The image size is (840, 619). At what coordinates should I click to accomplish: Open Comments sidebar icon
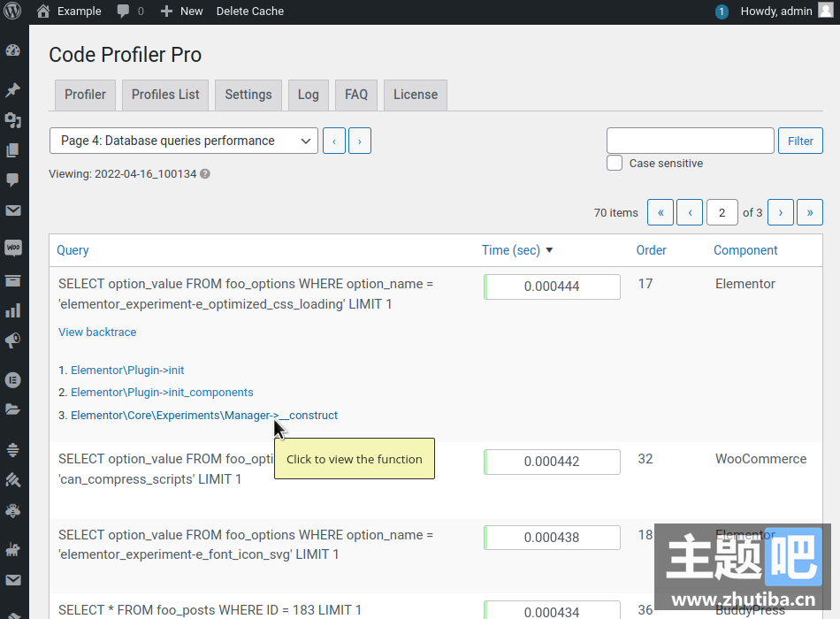point(13,180)
